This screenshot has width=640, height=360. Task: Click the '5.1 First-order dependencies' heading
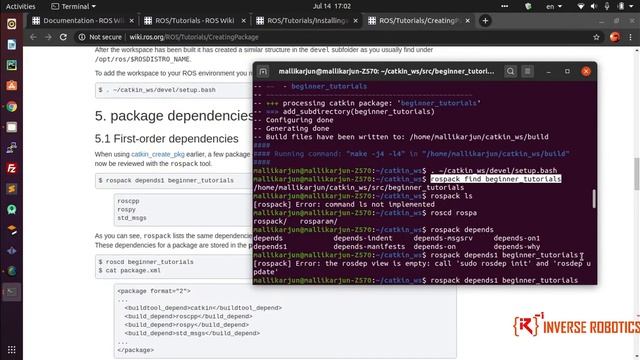point(167,138)
